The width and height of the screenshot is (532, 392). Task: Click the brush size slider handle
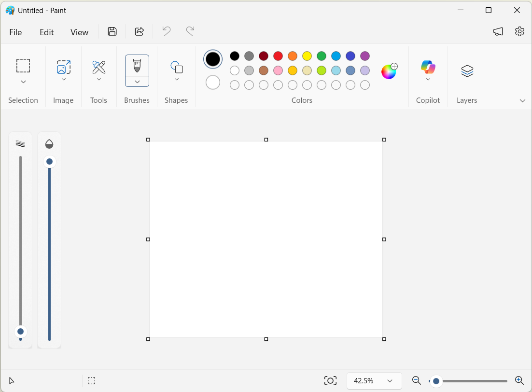[20, 331]
